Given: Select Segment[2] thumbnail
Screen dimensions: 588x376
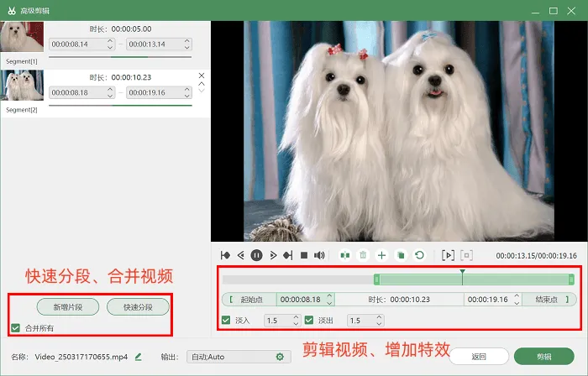Looking at the screenshot, I should (22, 85).
